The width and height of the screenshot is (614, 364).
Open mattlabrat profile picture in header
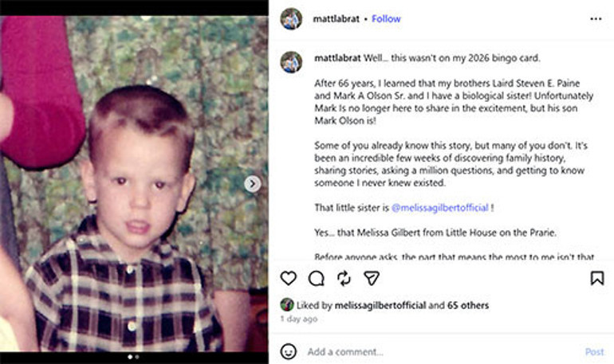pyautogui.click(x=291, y=19)
